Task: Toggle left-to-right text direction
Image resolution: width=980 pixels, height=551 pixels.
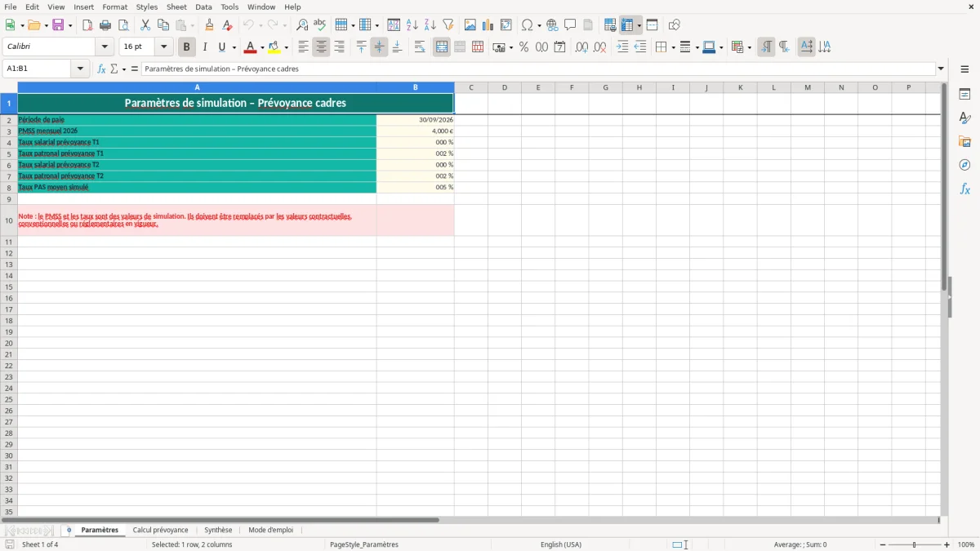Action: [x=766, y=47]
